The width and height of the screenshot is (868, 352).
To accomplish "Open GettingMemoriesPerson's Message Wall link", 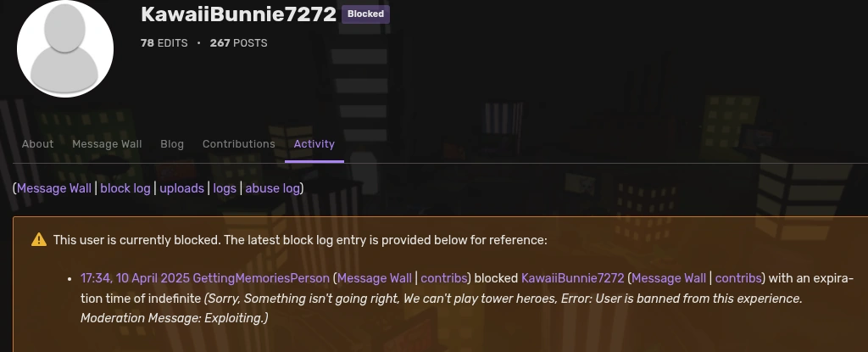I will point(375,278).
